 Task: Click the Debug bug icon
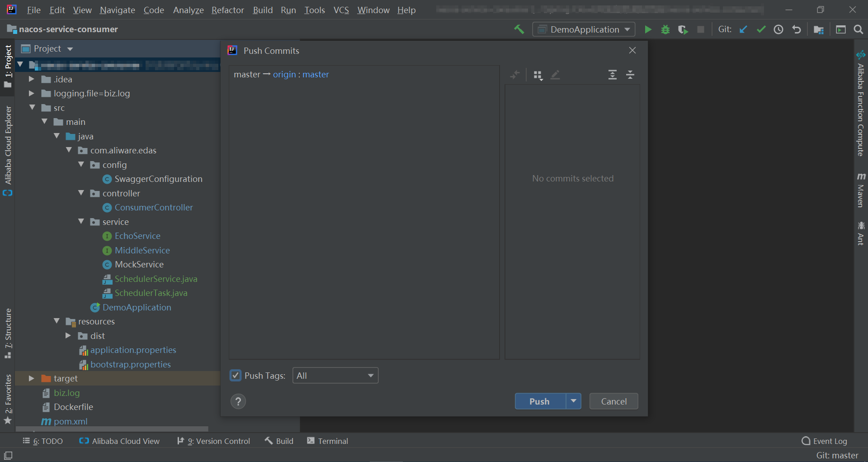coord(665,29)
